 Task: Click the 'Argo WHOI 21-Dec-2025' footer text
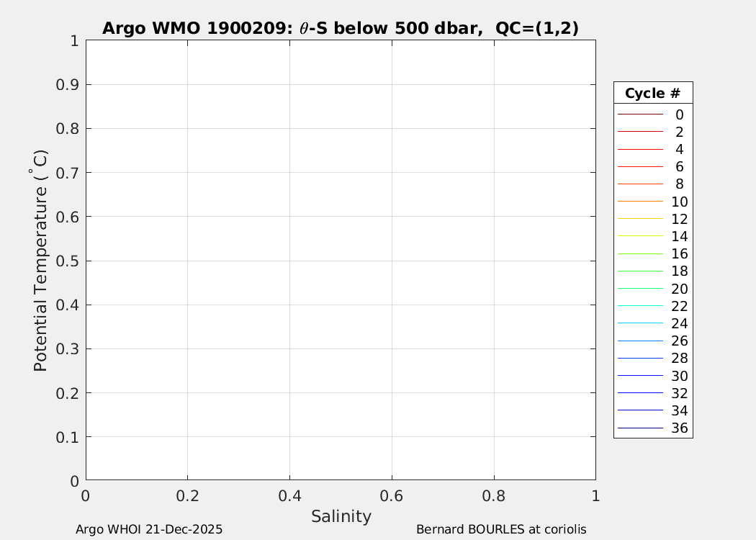pos(149,529)
